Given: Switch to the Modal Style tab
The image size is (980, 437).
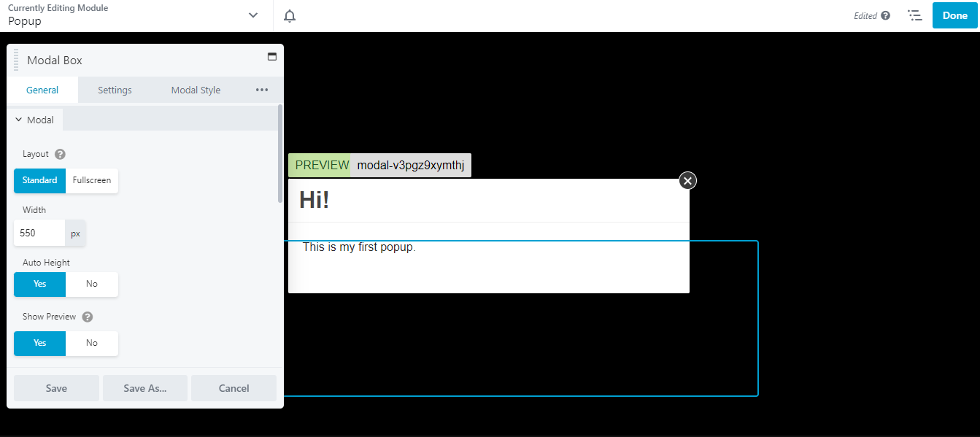Looking at the screenshot, I should [196, 90].
